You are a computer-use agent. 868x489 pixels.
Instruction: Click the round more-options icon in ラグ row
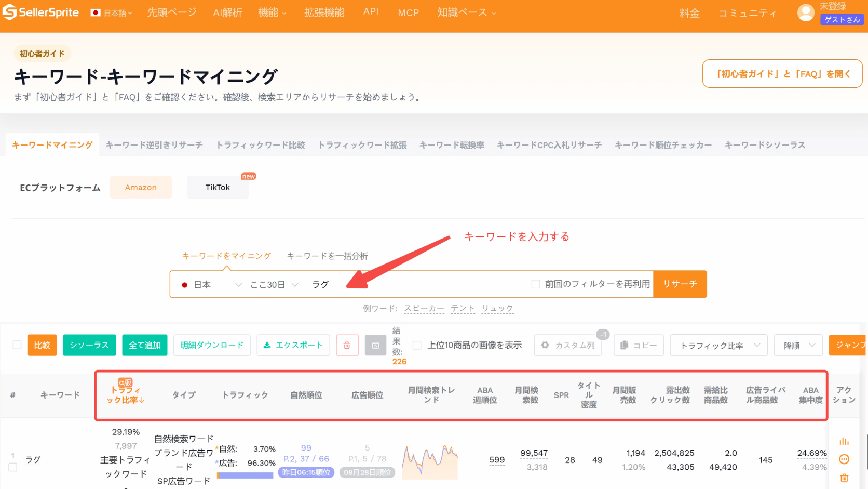(x=844, y=459)
